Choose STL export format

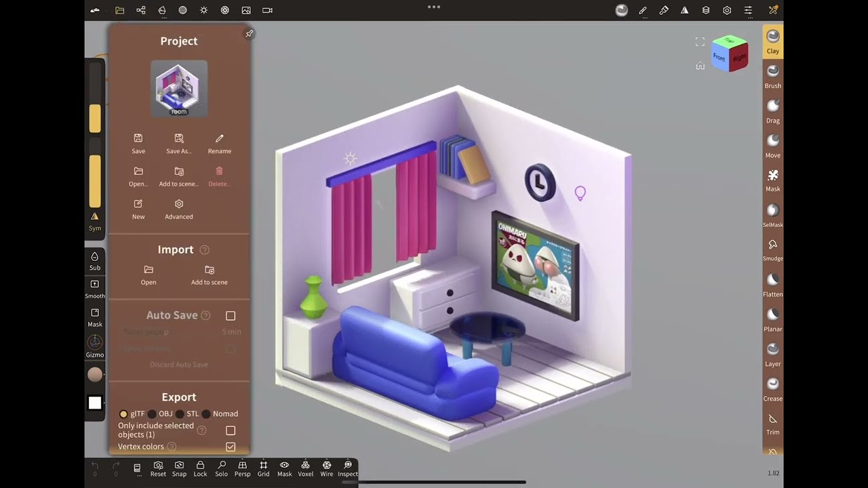188,413
